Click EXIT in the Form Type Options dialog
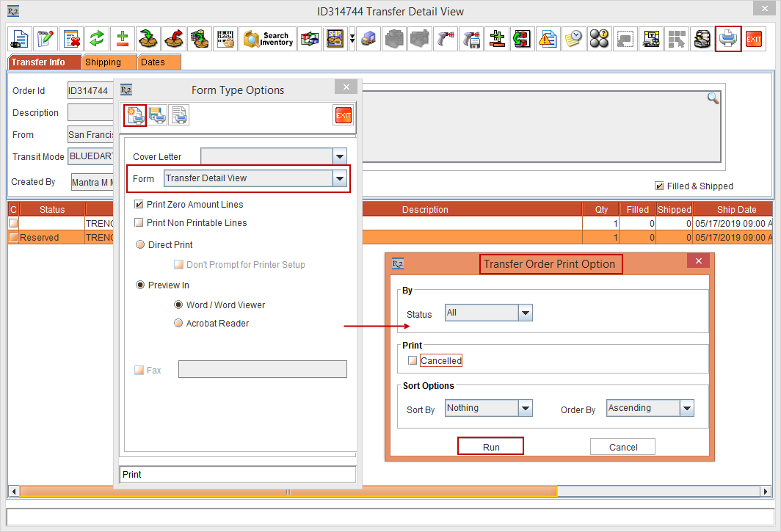 (x=343, y=114)
